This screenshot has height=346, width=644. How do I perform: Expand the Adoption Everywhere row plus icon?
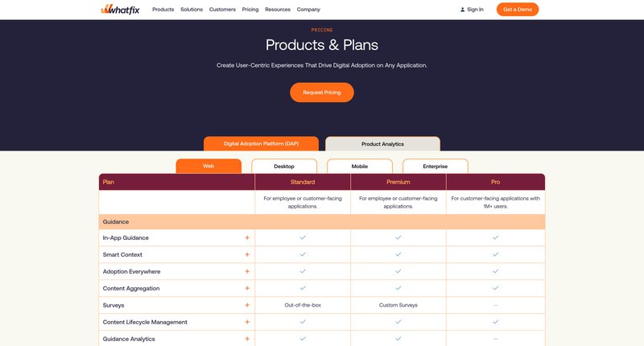pos(247,271)
